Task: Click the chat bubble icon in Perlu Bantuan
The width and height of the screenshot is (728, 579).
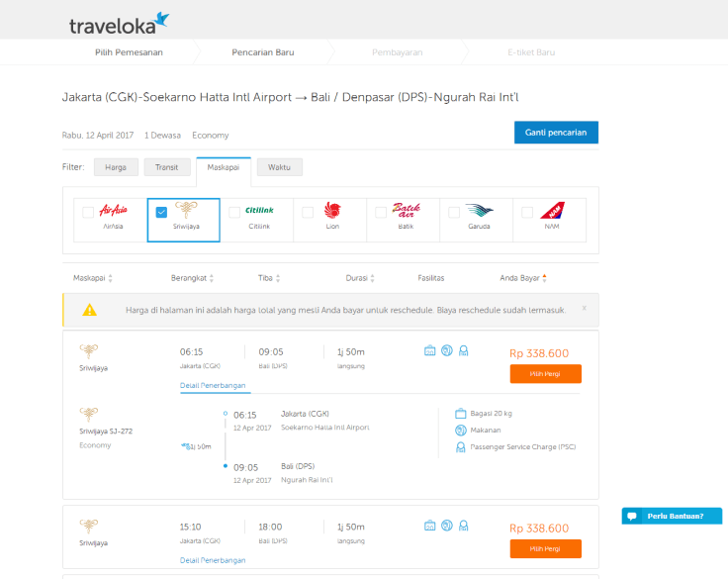Action: [x=632, y=516]
